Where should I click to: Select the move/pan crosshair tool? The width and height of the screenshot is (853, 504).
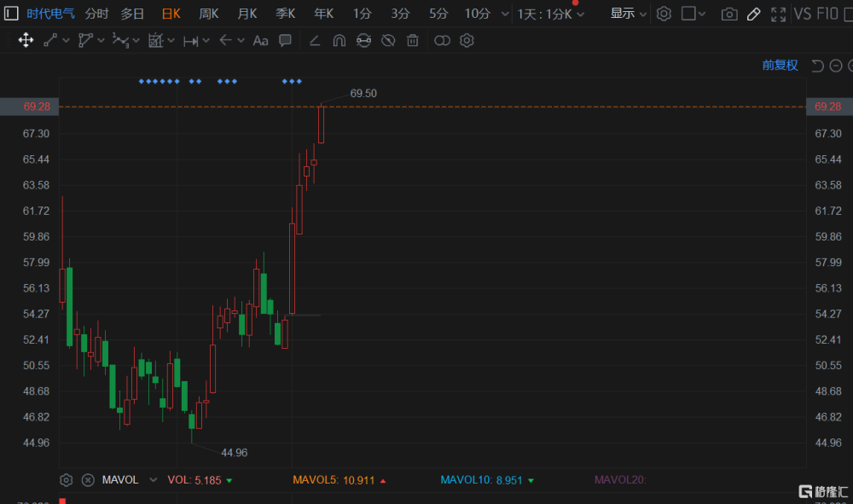click(26, 40)
